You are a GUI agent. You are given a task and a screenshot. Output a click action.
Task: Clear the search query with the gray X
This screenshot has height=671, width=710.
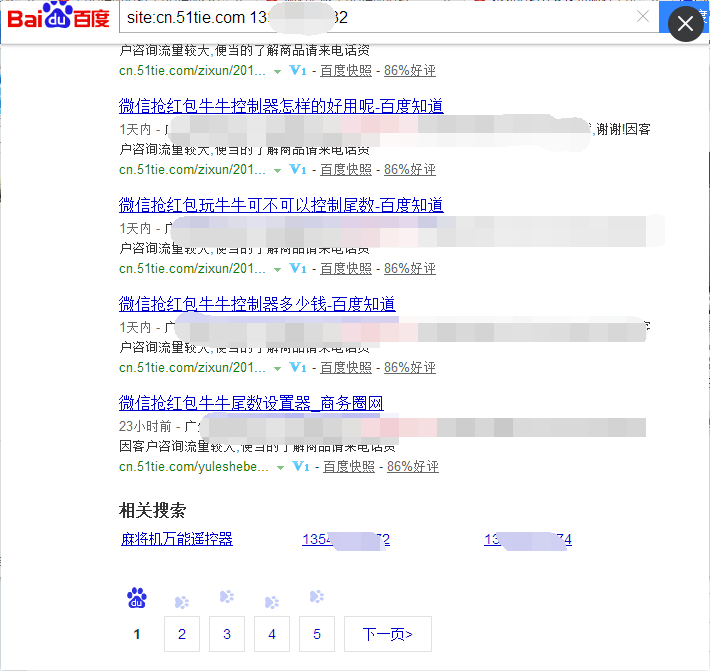tap(643, 17)
